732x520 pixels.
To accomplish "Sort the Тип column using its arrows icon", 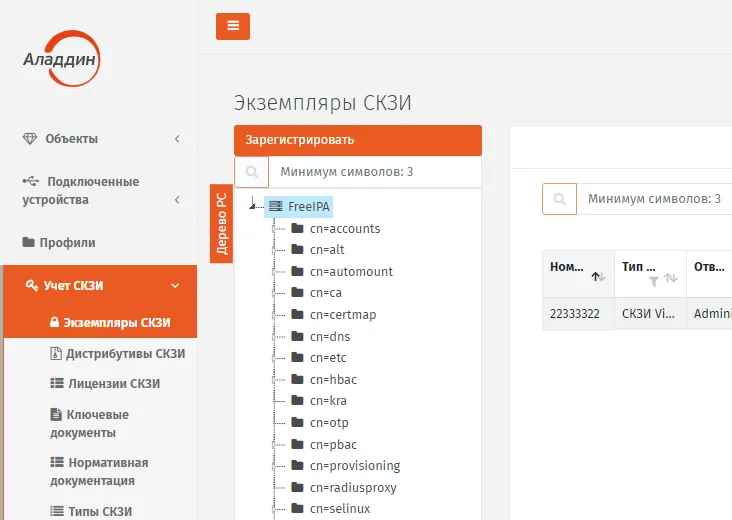I will tap(671, 278).
